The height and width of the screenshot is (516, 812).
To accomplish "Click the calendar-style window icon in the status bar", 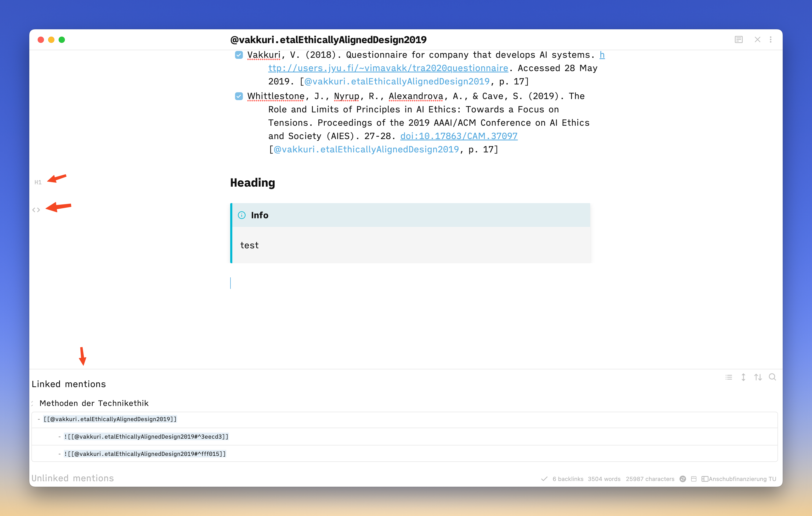I will click(x=694, y=479).
